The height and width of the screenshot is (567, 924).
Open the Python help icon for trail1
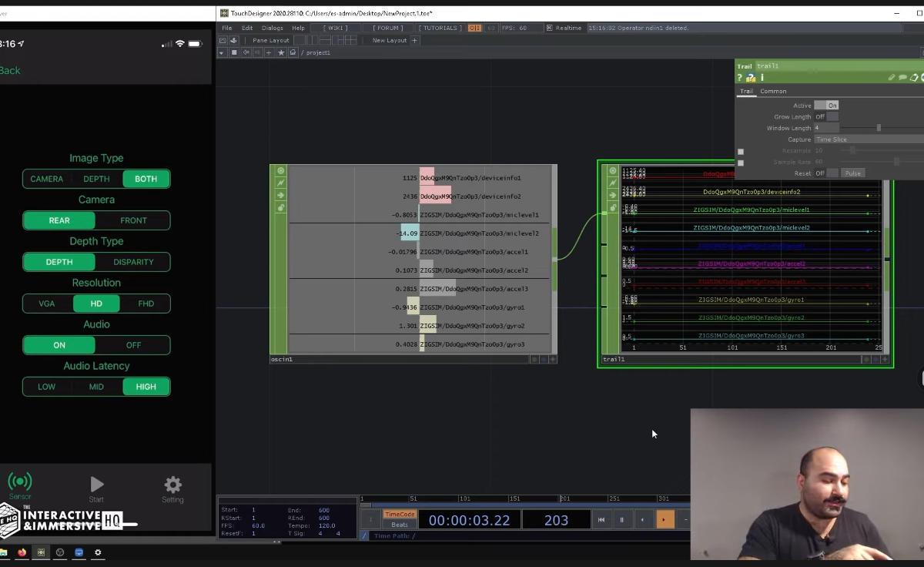[751, 78]
